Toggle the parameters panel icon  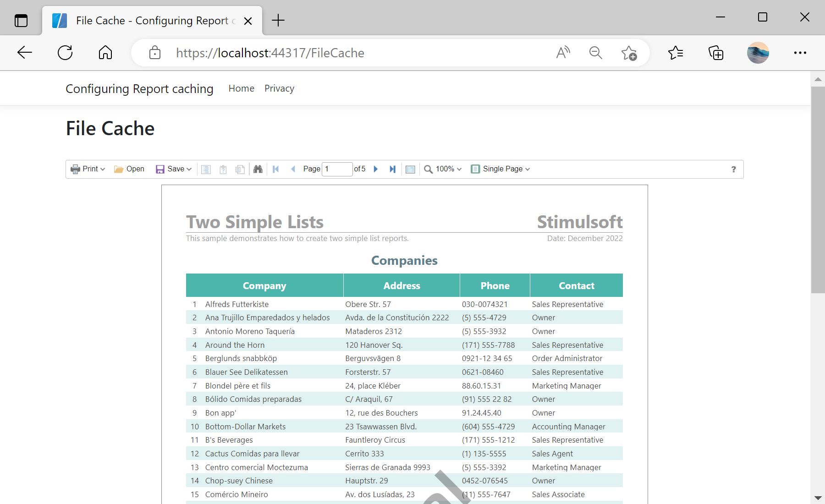(223, 170)
